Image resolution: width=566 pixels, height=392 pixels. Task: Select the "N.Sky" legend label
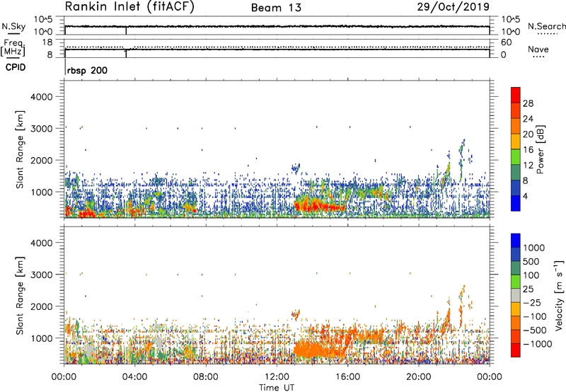[13, 26]
